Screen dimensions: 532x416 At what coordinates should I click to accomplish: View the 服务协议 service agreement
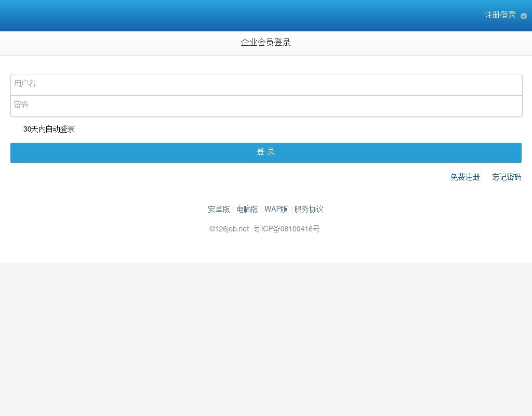(309, 209)
